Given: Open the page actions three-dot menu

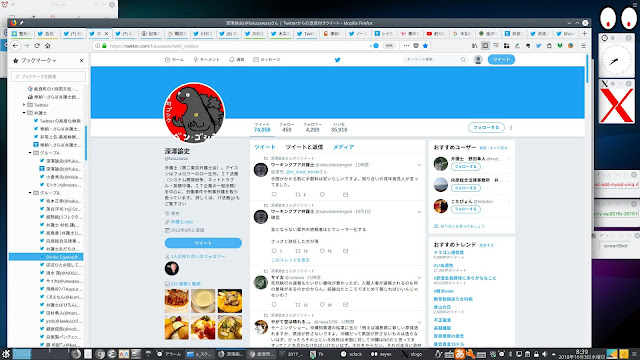Looking at the screenshot, I should click(x=406, y=46).
